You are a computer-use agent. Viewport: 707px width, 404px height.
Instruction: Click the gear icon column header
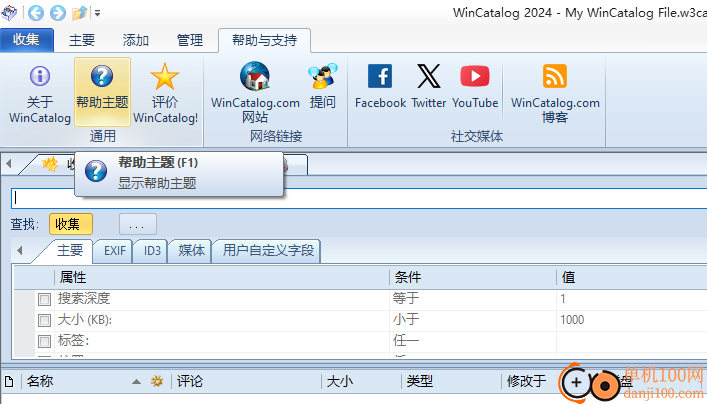[157, 381]
